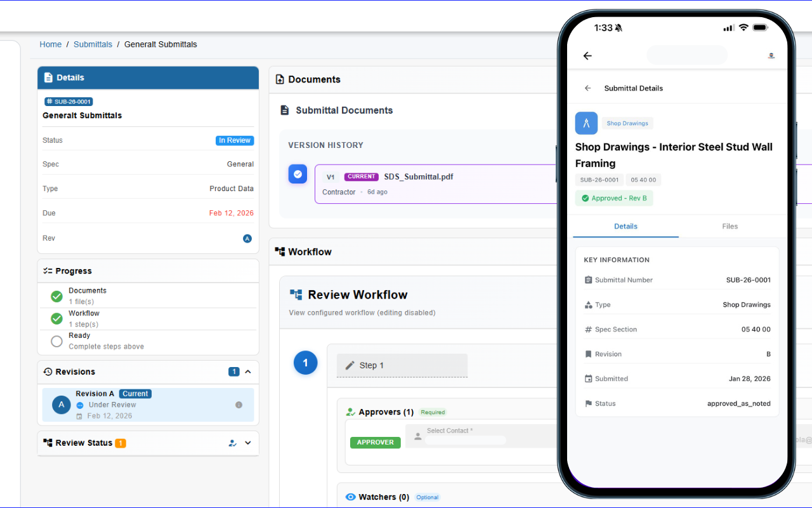Toggle the Documents progress checkmark
The image size is (812, 508).
[x=56, y=296]
